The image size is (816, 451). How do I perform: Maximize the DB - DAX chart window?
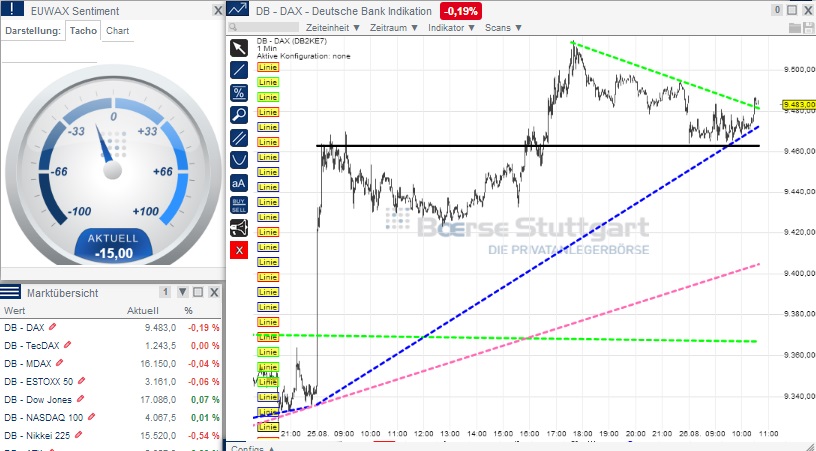point(792,10)
